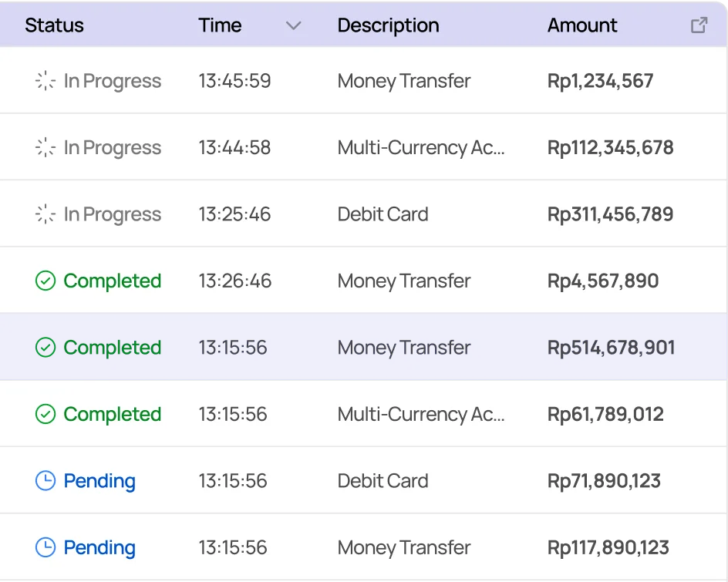The height and width of the screenshot is (582, 728).
Task: Expand the Time column sort chevron
Action: click(293, 25)
